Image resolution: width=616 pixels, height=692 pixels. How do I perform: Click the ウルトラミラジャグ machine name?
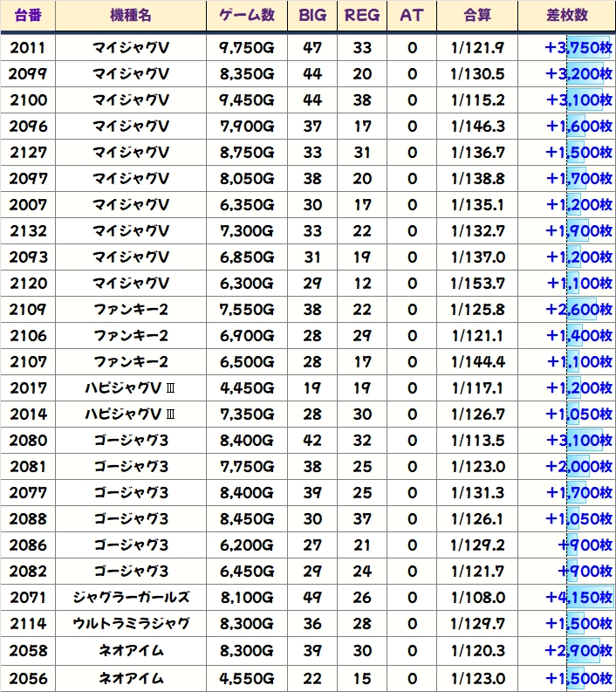pos(130,624)
